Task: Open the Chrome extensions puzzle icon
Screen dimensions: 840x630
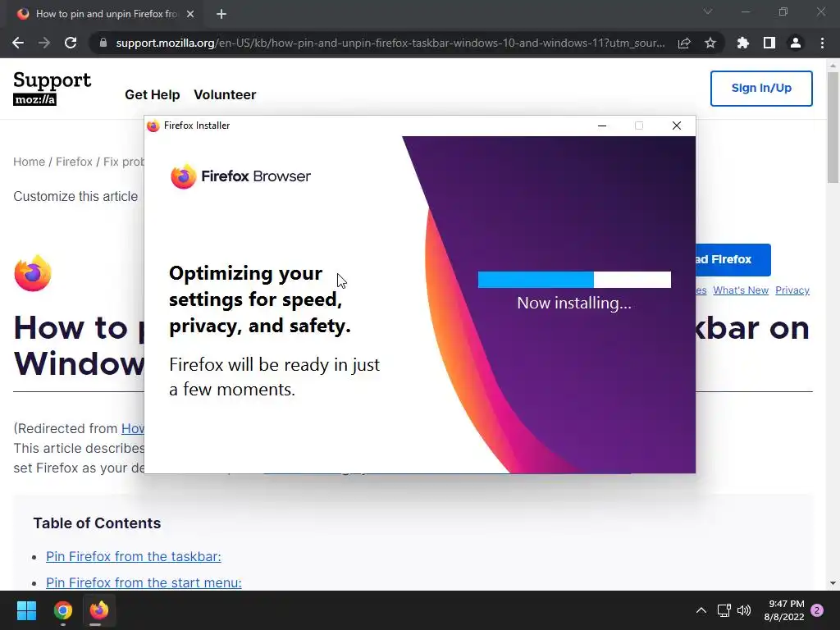Action: (743, 43)
